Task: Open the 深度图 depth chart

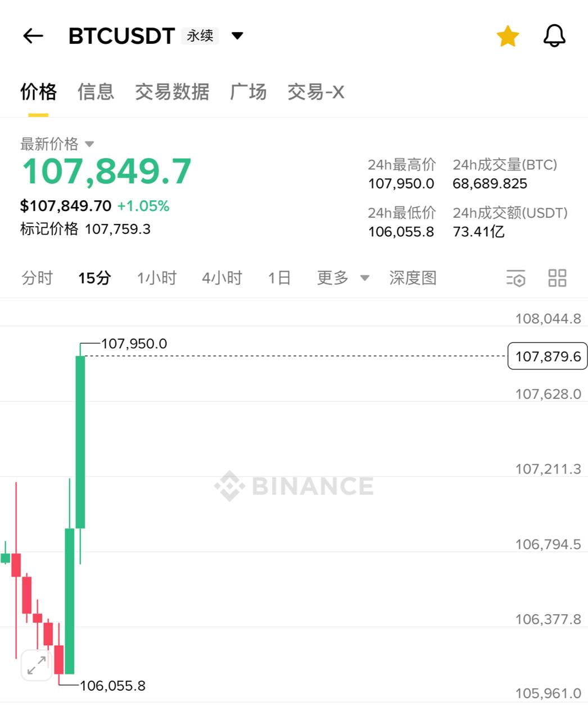Action: (x=413, y=278)
